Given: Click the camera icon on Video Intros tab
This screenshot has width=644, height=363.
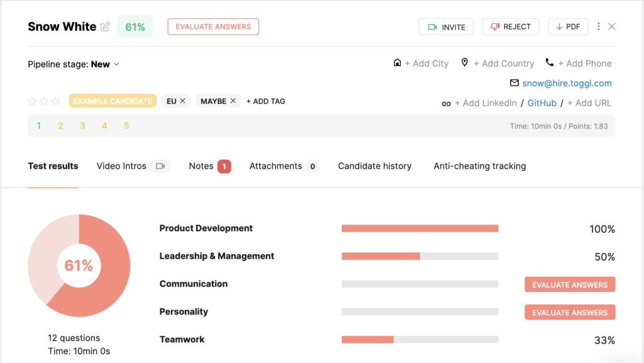Looking at the screenshot, I should click(160, 166).
